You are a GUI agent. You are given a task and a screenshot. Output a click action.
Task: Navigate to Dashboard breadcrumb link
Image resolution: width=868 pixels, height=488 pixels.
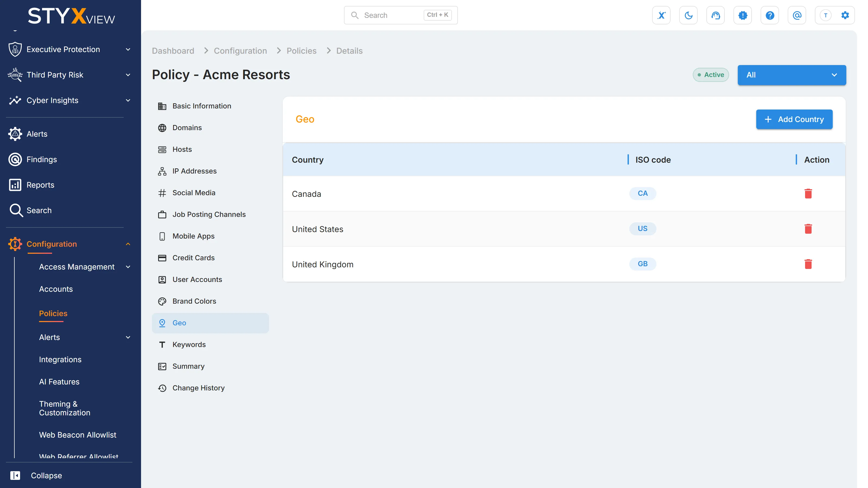(173, 51)
